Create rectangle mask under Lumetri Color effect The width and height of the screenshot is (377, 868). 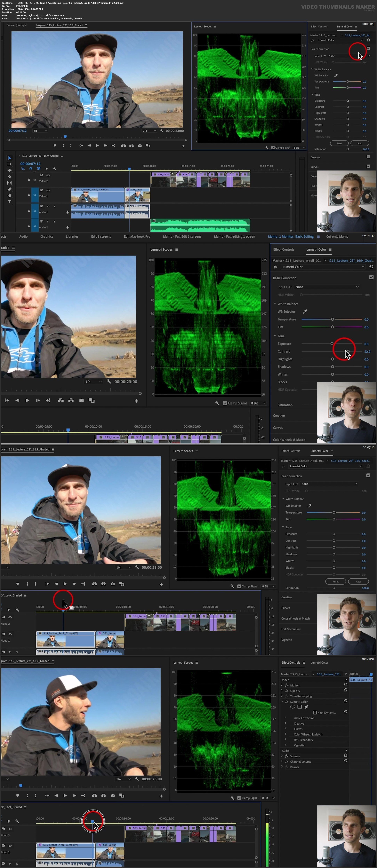point(300,707)
